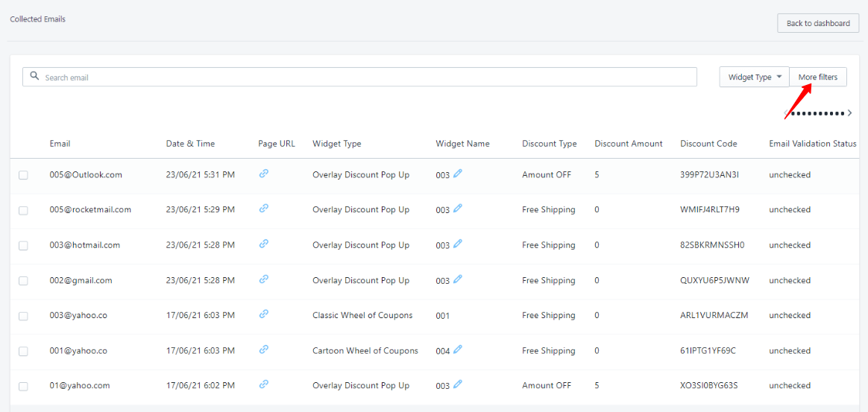Click Back to dashboard button
The height and width of the screenshot is (412, 868).
tap(818, 23)
